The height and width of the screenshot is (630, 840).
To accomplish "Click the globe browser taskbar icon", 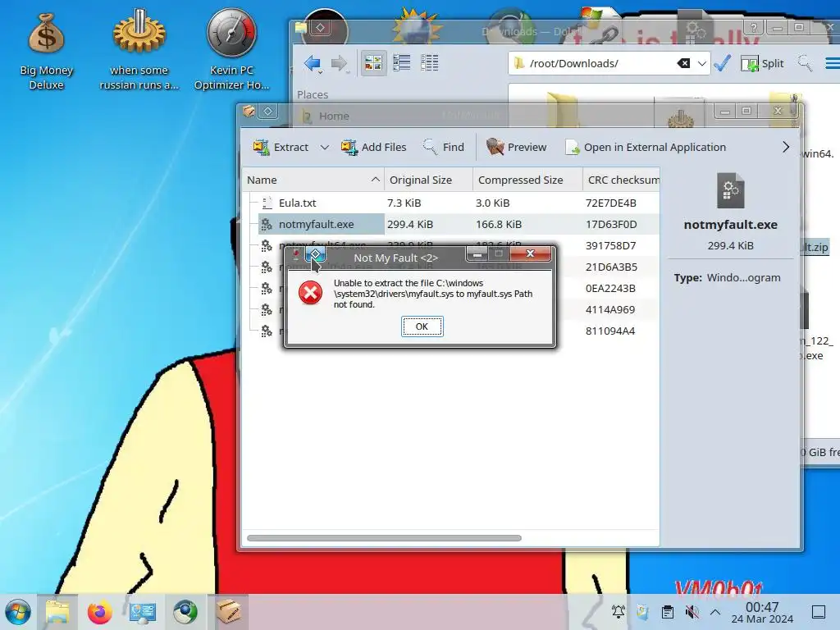I will (x=185, y=612).
